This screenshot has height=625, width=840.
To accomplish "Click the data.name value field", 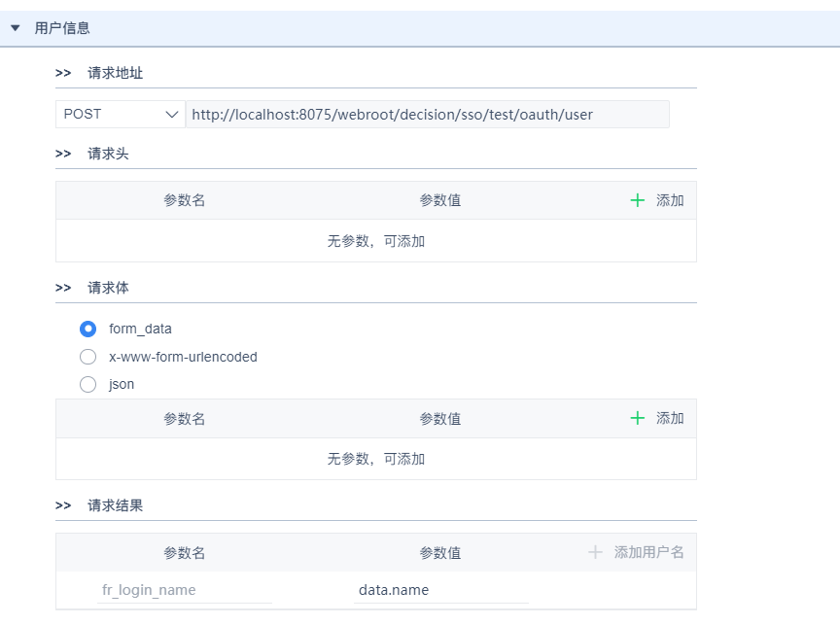I will pos(440,590).
